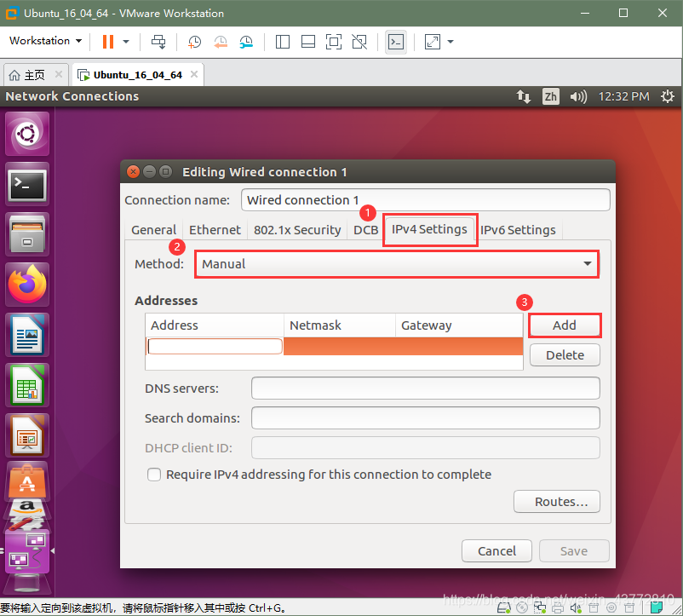Close the Ubuntu_16_04_64 tab

point(194,74)
